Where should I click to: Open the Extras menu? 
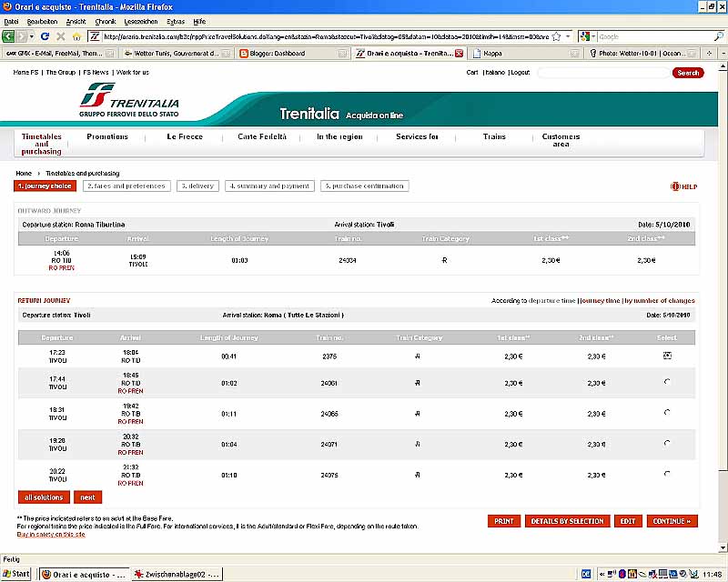point(176,21)
